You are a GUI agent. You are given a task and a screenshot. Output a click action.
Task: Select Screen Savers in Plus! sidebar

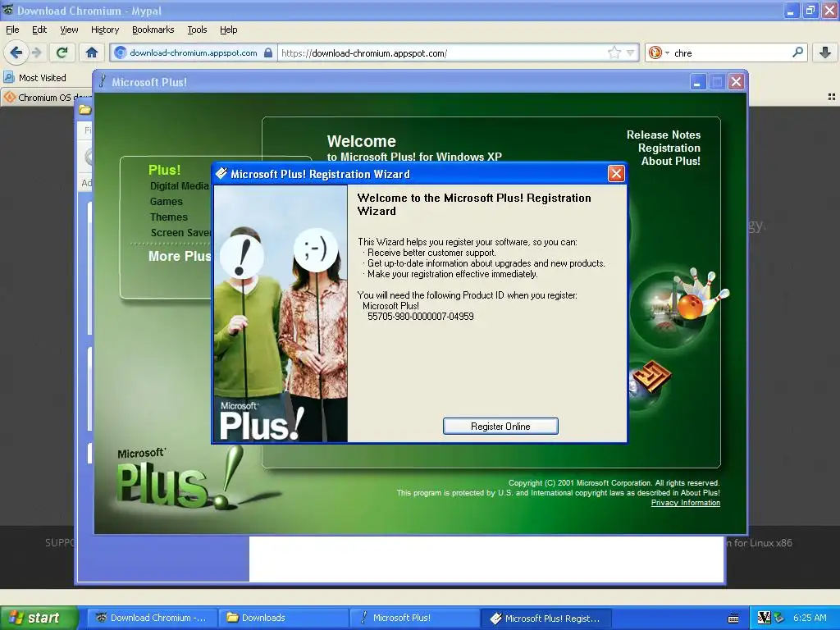point(181,232)
